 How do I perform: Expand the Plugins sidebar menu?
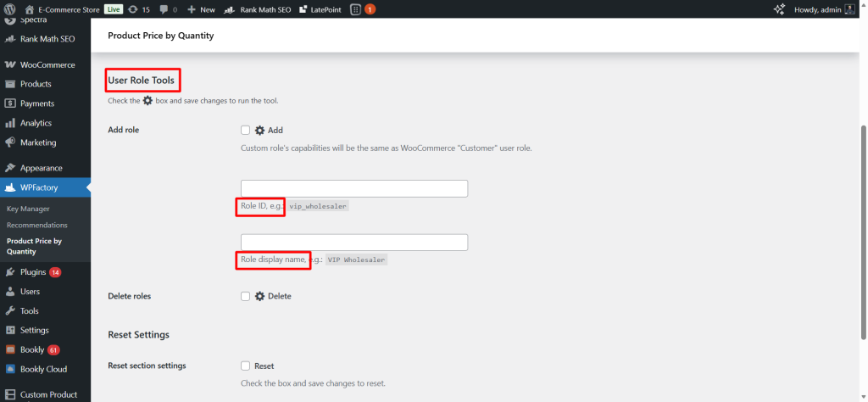coord(34,272)
